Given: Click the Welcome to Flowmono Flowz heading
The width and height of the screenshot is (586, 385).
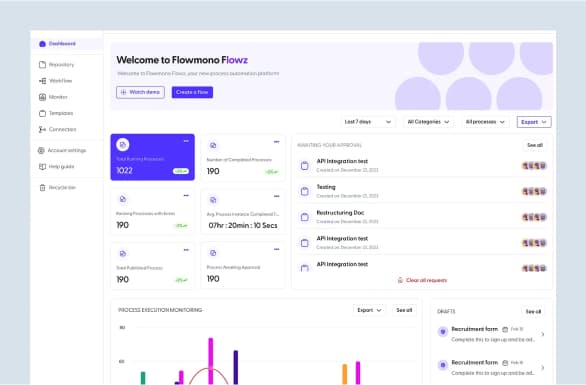Looking at the screenshot, I should click(x=182, y=60).
